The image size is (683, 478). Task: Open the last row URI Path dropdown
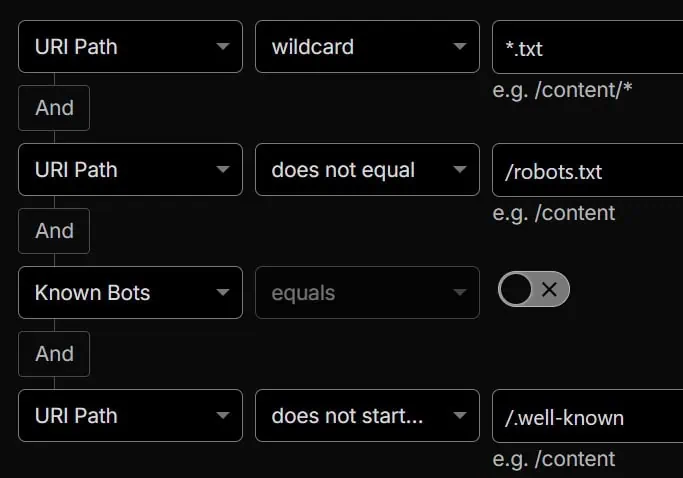click(x=130, y=416)
